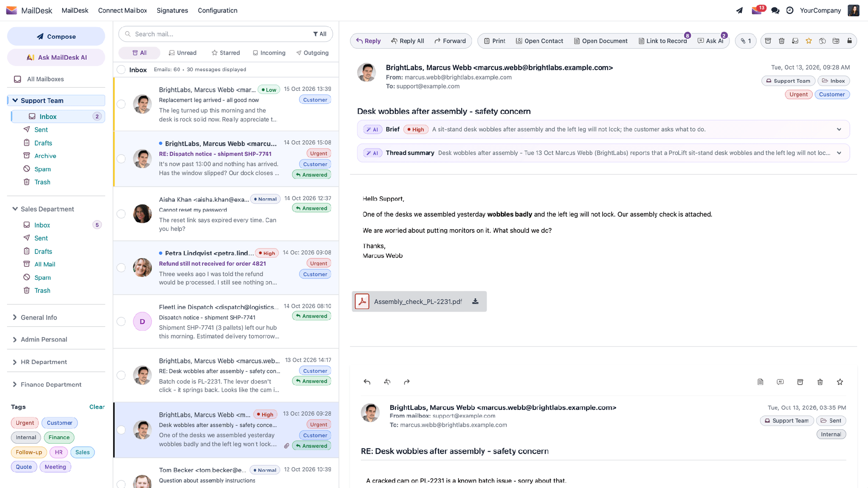Download Assembly_check_PL-2231.pdf attachment
The height and width of the screenshot is (488, 868).
[x=475, y=301]
